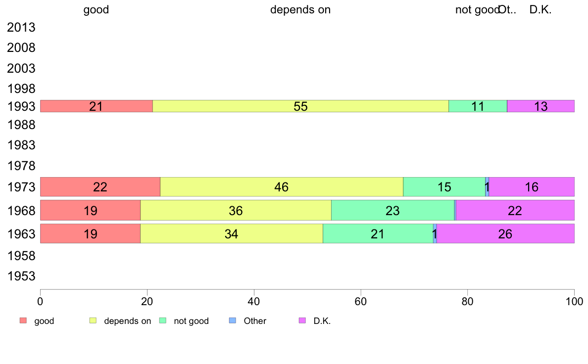Click the red 'good' legend swatch
This screenshot has height=364, width=588.
click(x=23, y=321)
